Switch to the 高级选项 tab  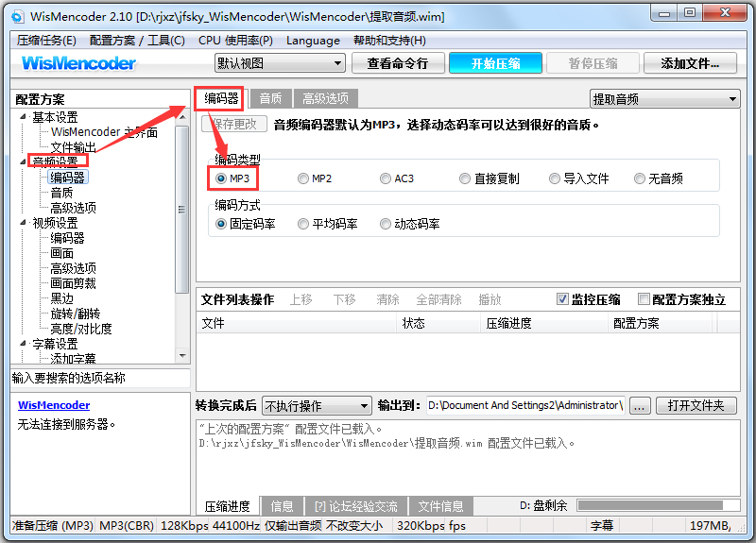(325, 99)
